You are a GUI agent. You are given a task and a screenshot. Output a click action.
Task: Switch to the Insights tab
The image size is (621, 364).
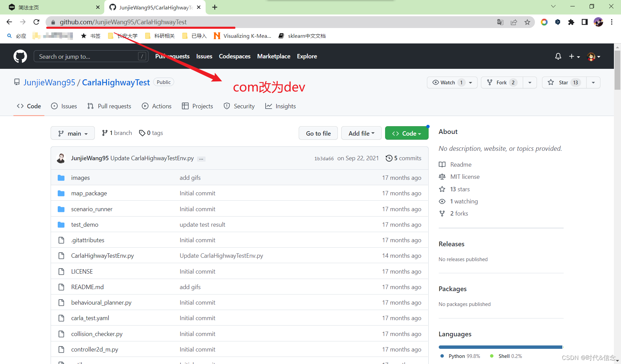coord(280,106)
